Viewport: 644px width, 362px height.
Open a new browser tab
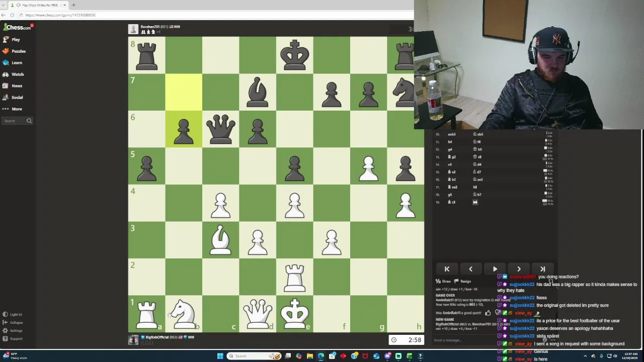coord(73,5)
